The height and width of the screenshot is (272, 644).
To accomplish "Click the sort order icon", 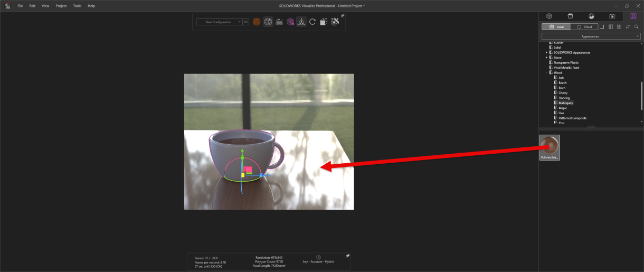I will 628,26.
